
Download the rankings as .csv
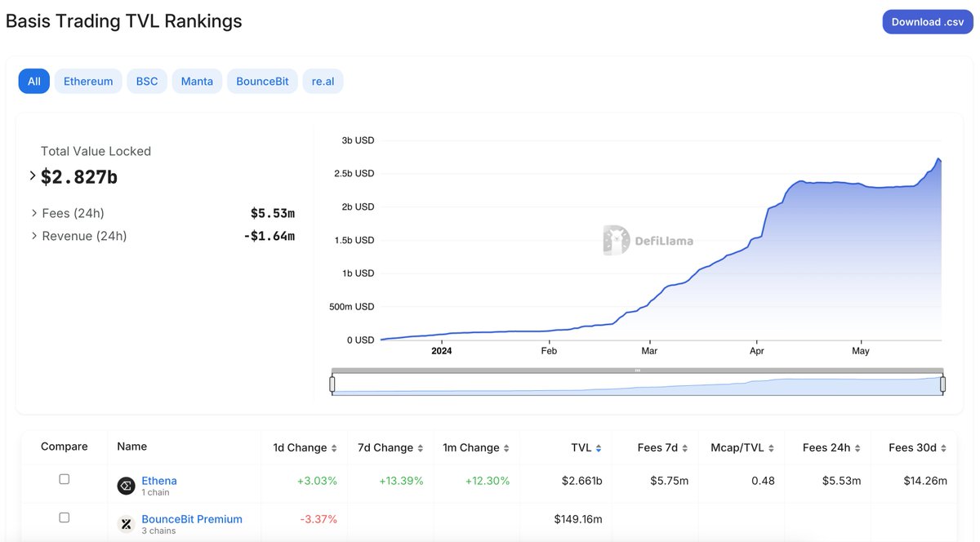(x=928, y=22)
